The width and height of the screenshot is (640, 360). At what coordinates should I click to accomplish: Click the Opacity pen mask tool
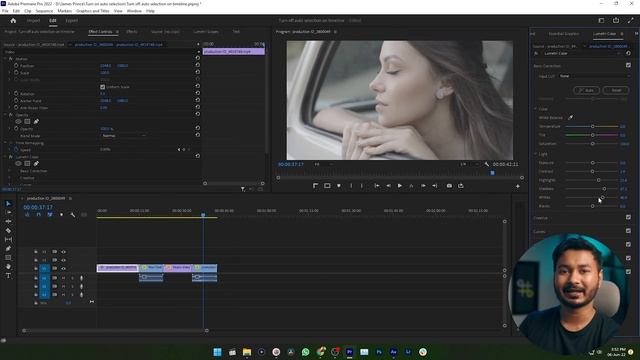(x=36, y=121)
